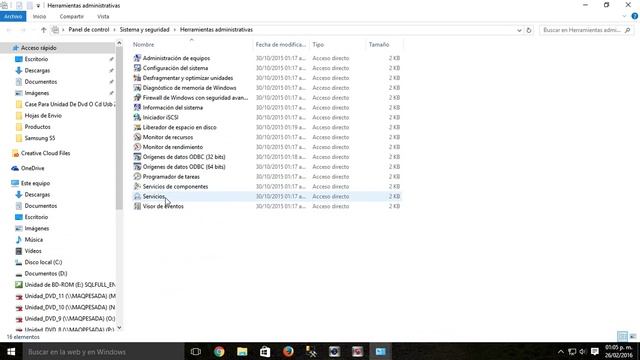Open Chrome from the taskbar
Viewport: 640px width, 360px height.
(219, 351)
